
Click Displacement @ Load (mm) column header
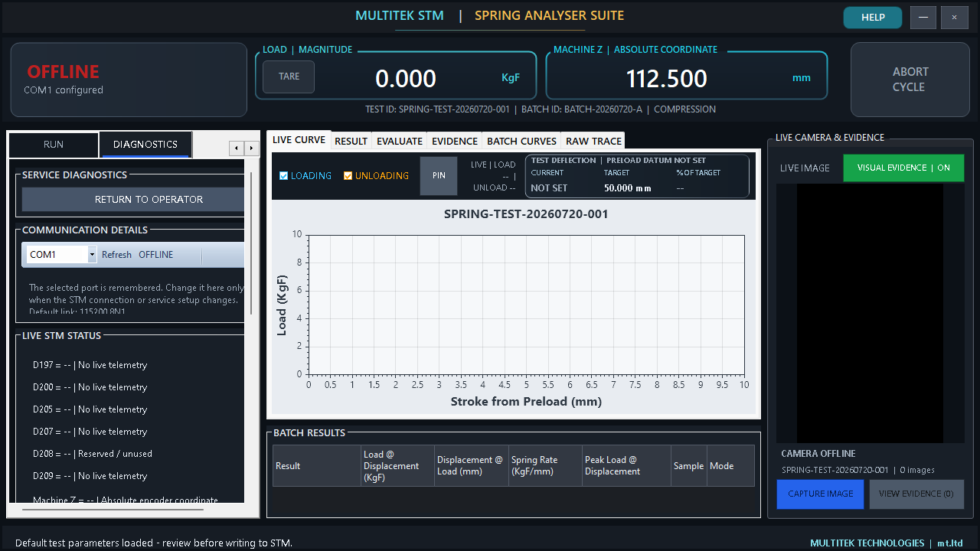tap(471, 466)
